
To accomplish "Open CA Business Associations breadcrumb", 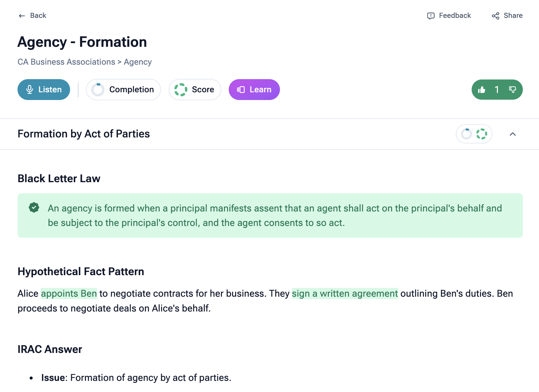I will [66, 62].
